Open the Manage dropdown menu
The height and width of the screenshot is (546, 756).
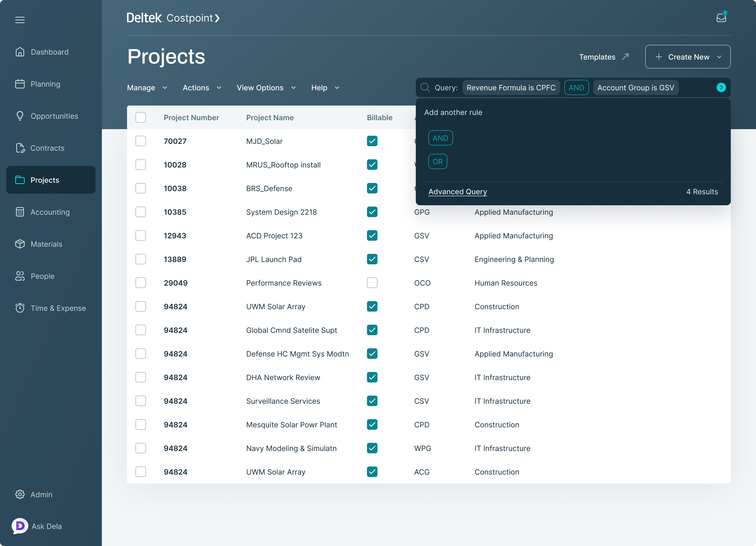coord(147,88)
